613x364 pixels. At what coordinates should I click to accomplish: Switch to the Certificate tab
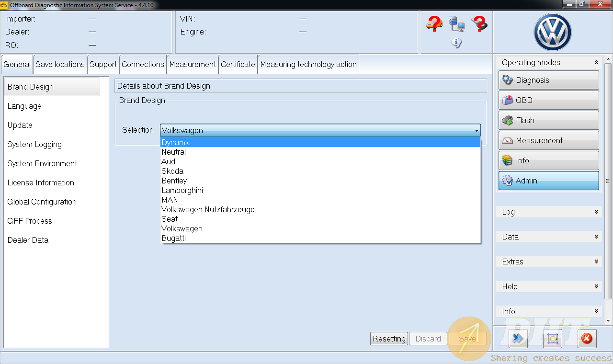(238, 64)
